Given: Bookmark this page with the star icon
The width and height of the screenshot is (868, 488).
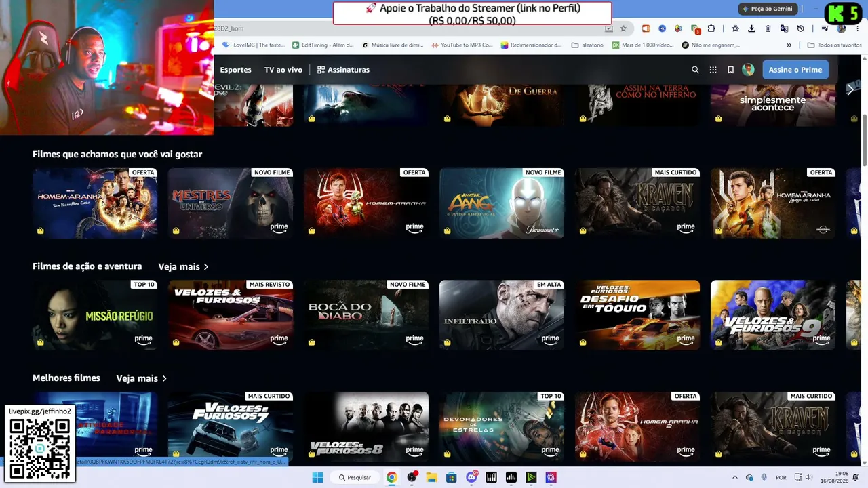Looking at the screenshot, I should tap(623, 28).
